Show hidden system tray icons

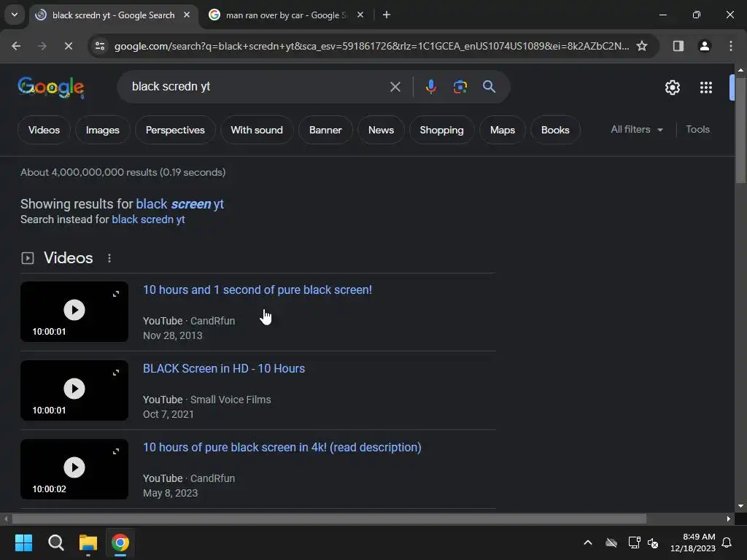(x=588, y=542)
